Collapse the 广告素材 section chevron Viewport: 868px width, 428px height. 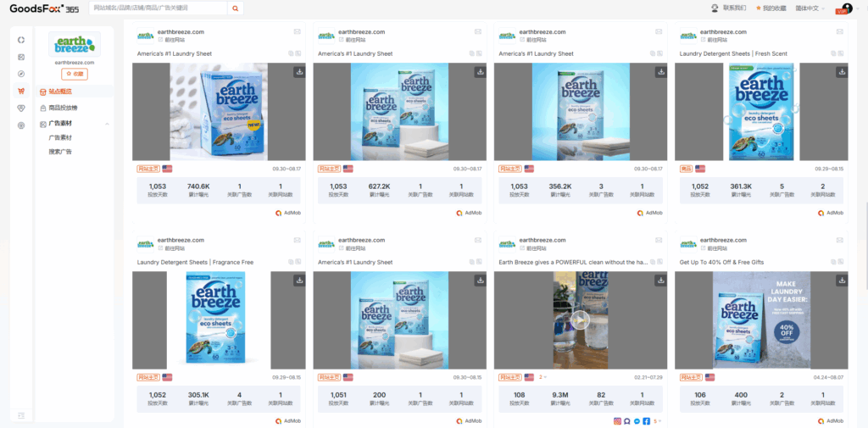(x=107, y=124)
